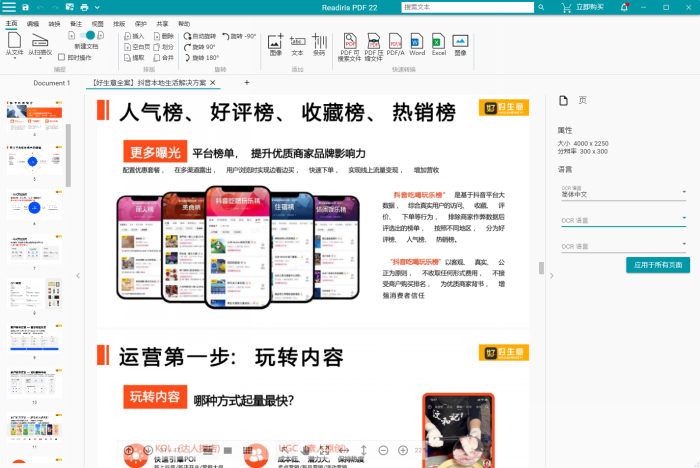Click the 删除 delete page button
700x468 pixels.
(x=163, y=36)
